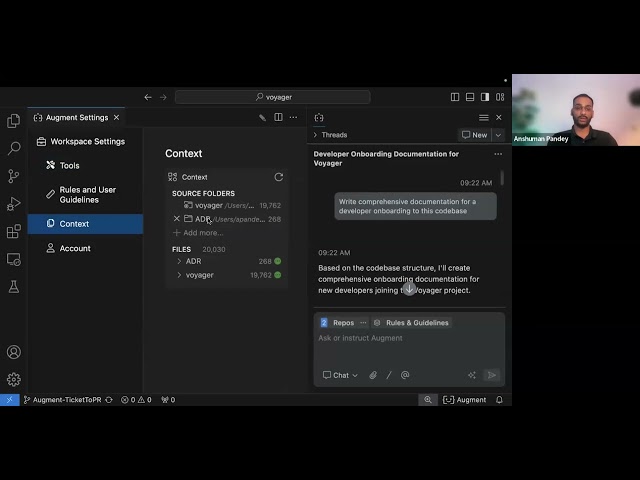Go back with the left arrow

pos(148,97)
